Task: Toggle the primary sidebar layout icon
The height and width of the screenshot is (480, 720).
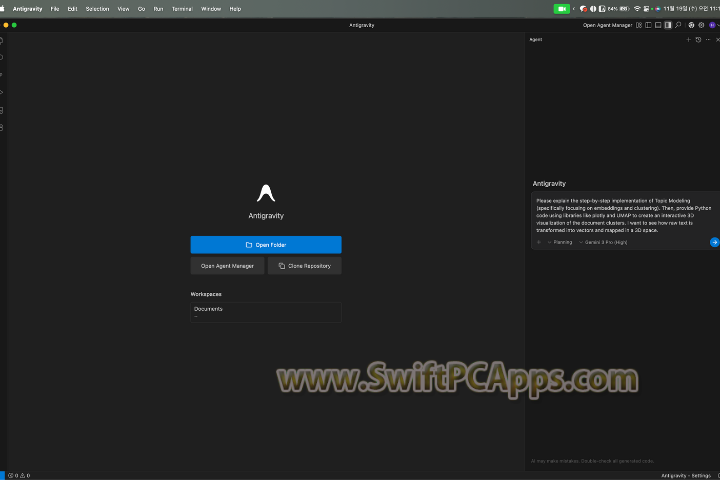Action: tap(648, 25)
